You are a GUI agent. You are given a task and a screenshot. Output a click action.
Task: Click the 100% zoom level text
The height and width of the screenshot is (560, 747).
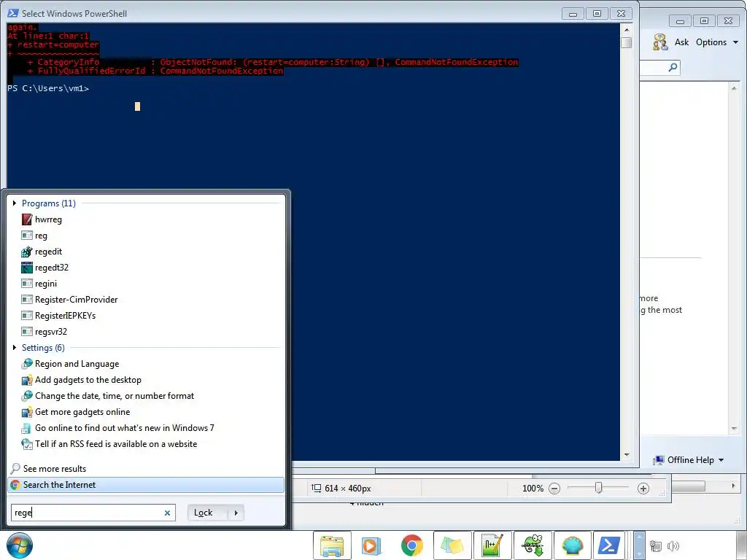point(533,489)
